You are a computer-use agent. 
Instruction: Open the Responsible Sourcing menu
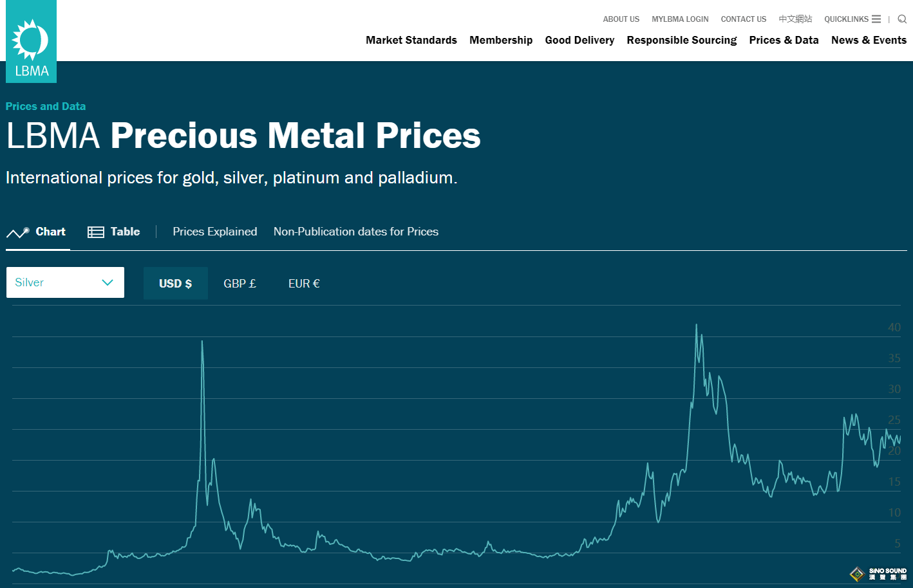[x=682, y=40]
